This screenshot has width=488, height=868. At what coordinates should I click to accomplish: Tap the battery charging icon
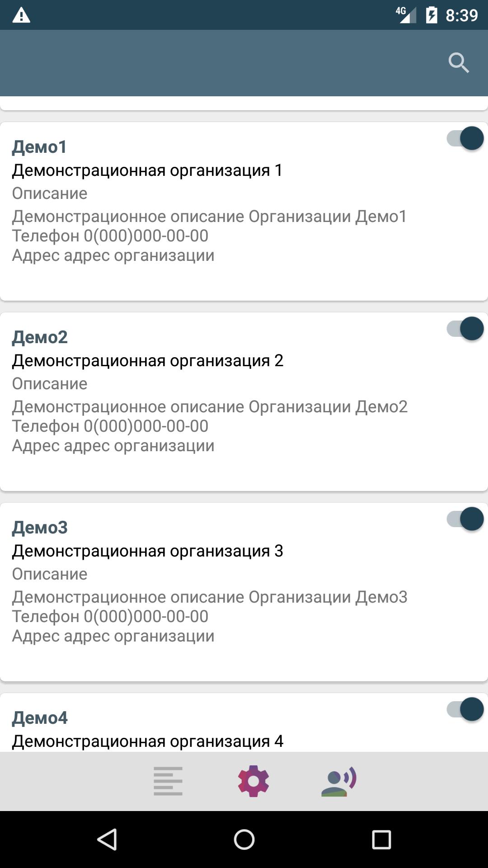pyautogui.click(x=432, y=15)
